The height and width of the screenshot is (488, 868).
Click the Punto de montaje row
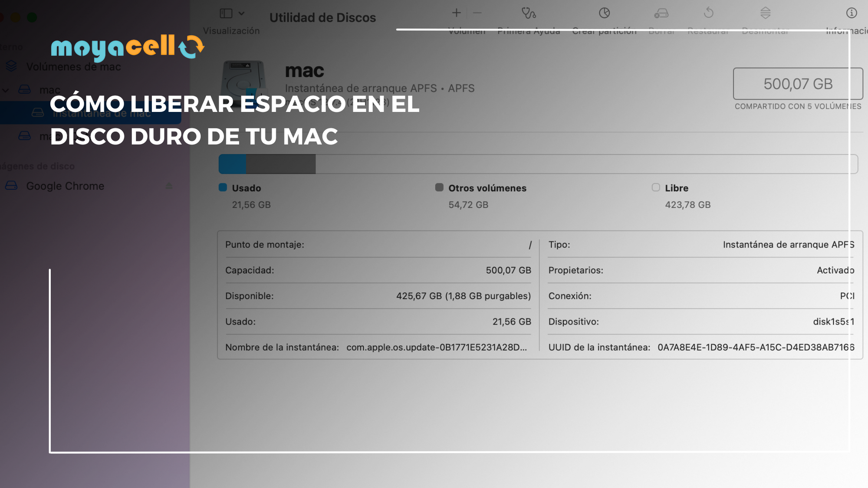click(x=378, y=245)
